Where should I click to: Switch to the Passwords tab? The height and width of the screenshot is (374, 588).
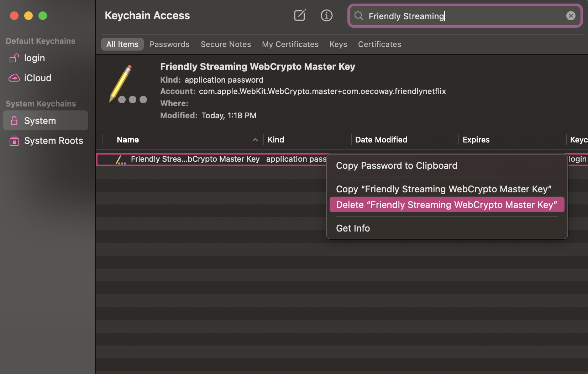[x=169, y=44]
